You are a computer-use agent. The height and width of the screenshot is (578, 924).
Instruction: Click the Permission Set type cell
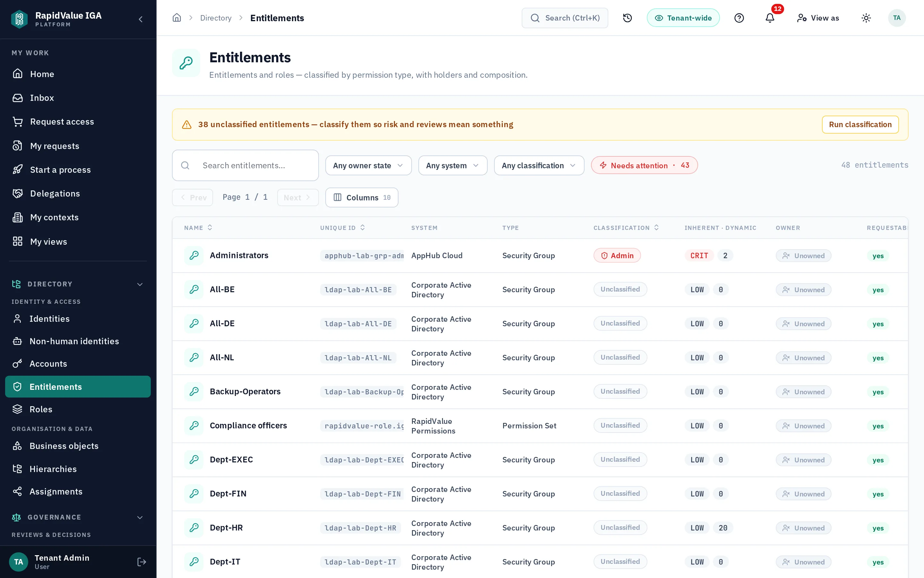pos(529,425)
